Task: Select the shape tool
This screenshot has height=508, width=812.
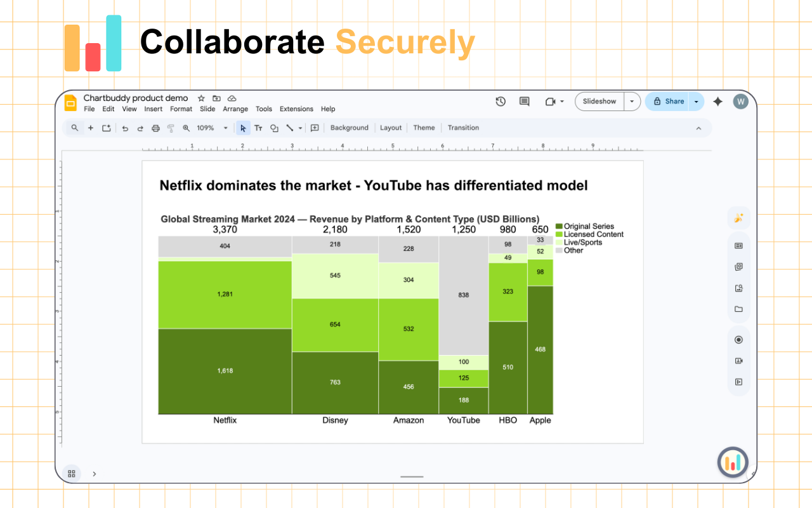Action: 274,128
